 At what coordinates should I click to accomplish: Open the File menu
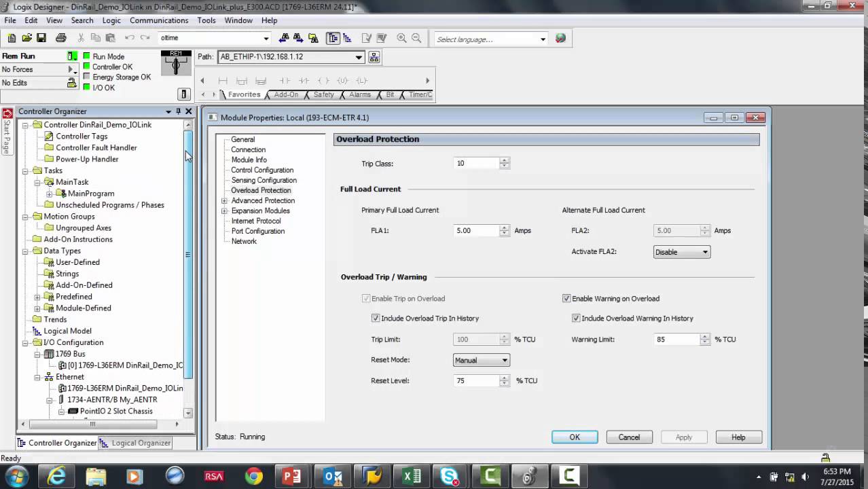click(x=10, y=20)
